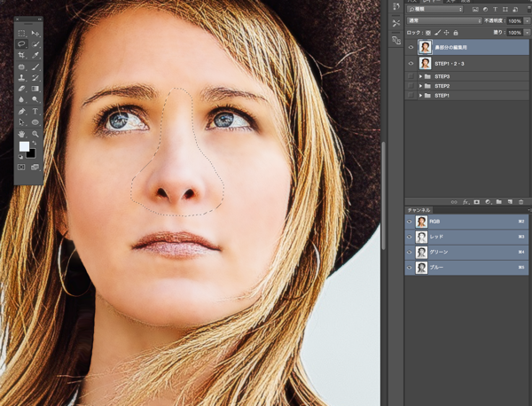Screen dimensions: 532x406
Task: Select the History Brush tool
Action: click(x=35, y=78)
